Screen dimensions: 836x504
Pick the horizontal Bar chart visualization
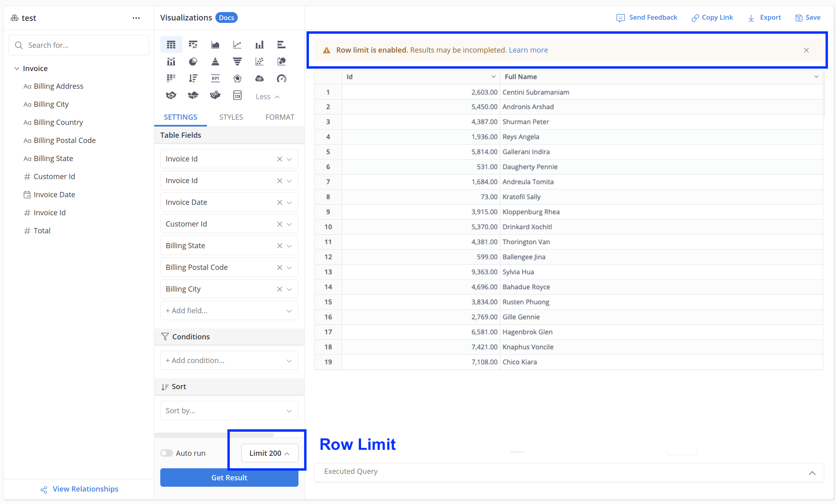click(282, 45)
